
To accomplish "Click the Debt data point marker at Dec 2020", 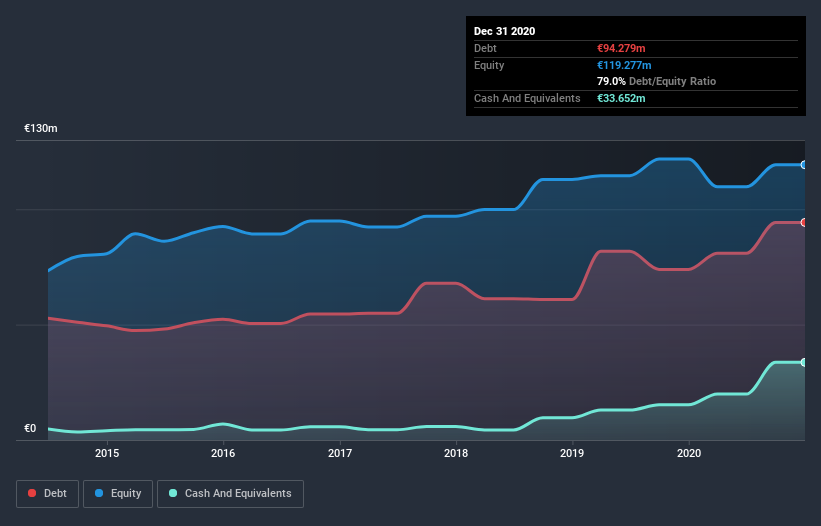I will click(804, 222).
